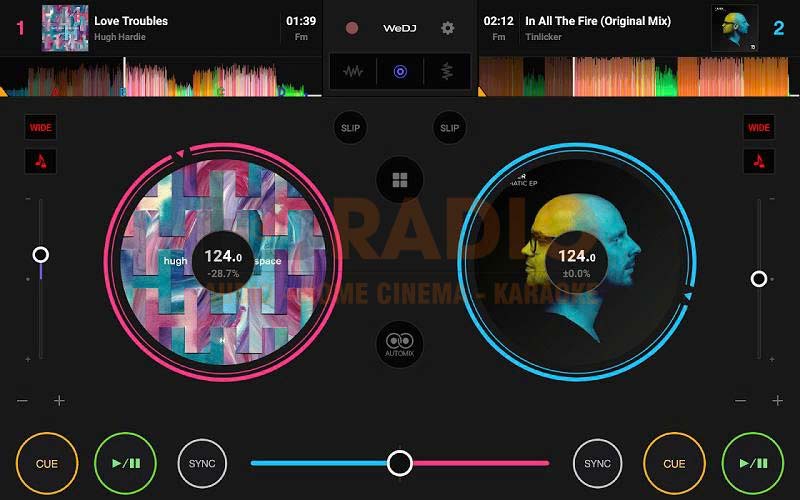Play or pause the right deck
Viewport: 800px width, 500px height.
pos(752,463)
